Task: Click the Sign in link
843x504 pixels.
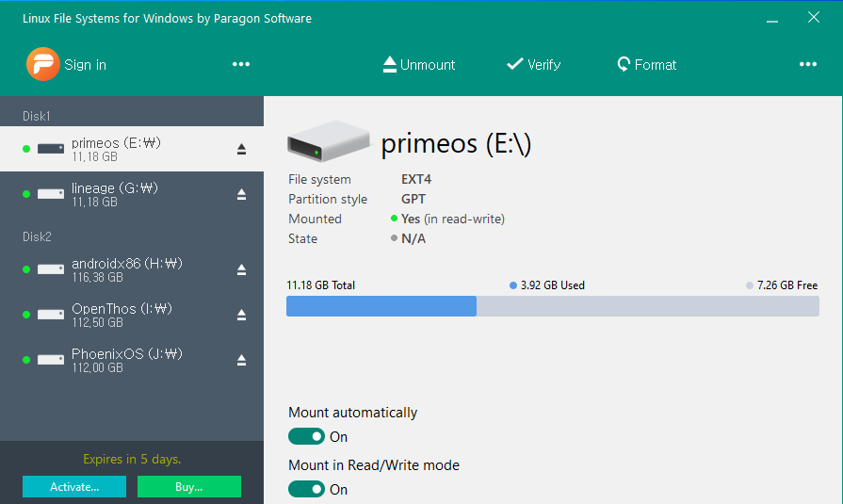Action: (x=85, y=65)
